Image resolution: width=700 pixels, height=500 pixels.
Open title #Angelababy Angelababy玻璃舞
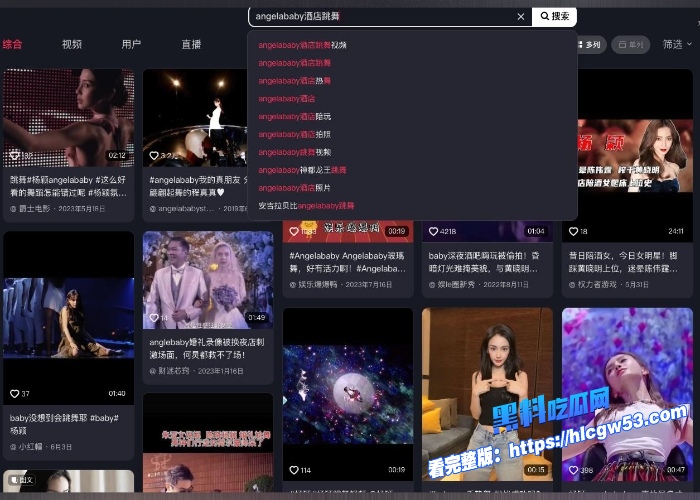[x=347, y=262]
